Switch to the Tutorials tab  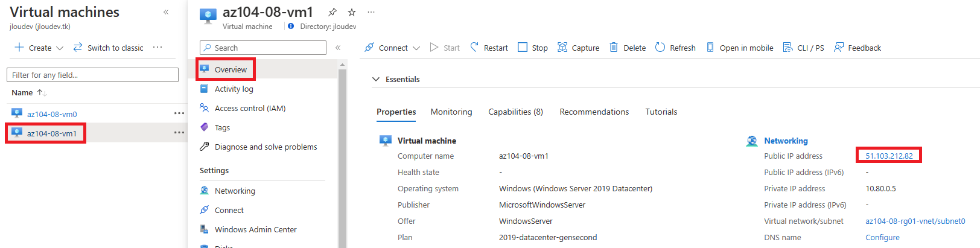(x=661, y=112)
